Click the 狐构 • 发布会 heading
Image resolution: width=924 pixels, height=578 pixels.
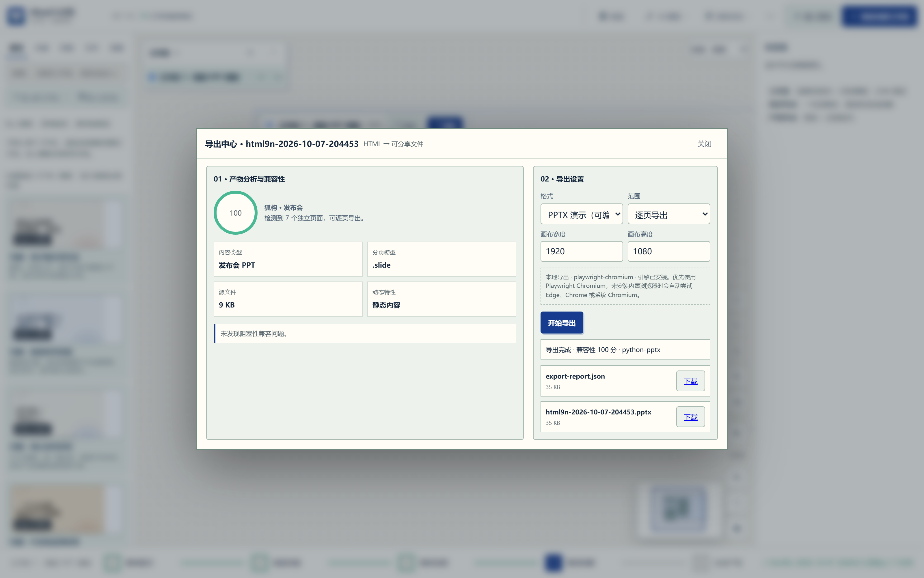pyautogui.click(x=283, y=208)
